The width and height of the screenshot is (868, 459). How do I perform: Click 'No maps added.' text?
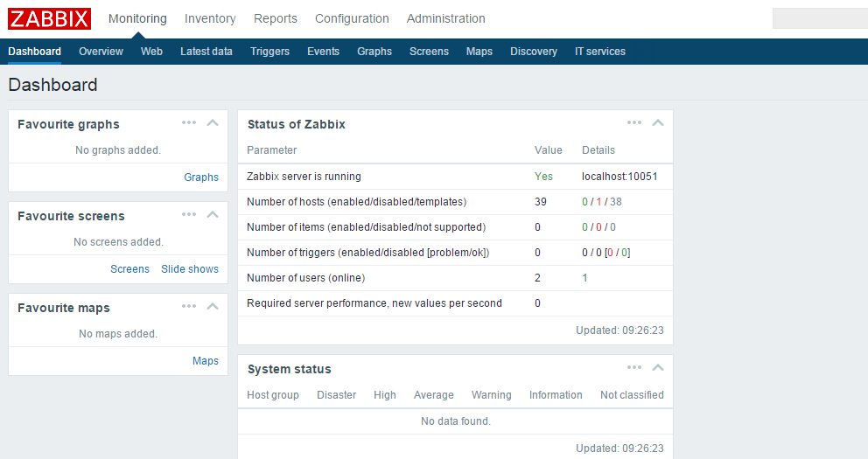pyautogui.click(x=118, y=334)
